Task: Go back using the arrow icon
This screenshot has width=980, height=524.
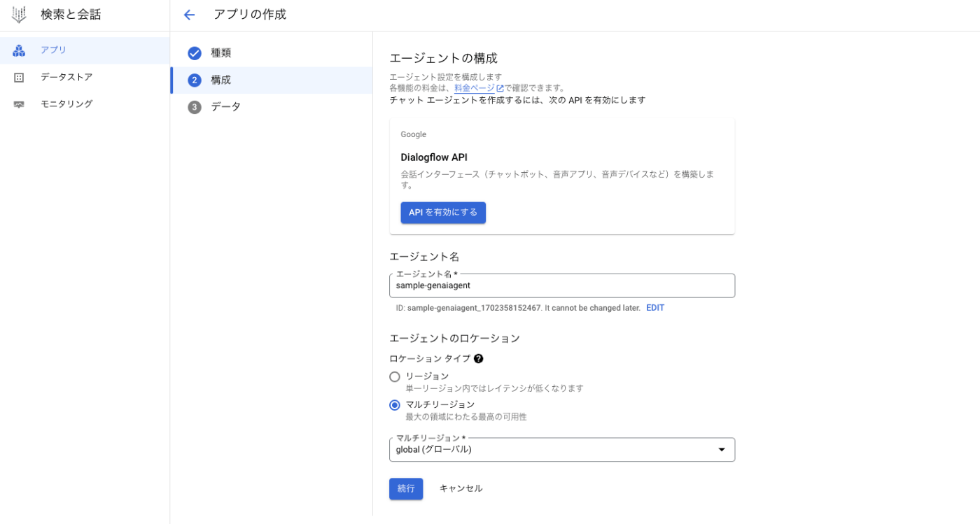Action: click(188, 15)
